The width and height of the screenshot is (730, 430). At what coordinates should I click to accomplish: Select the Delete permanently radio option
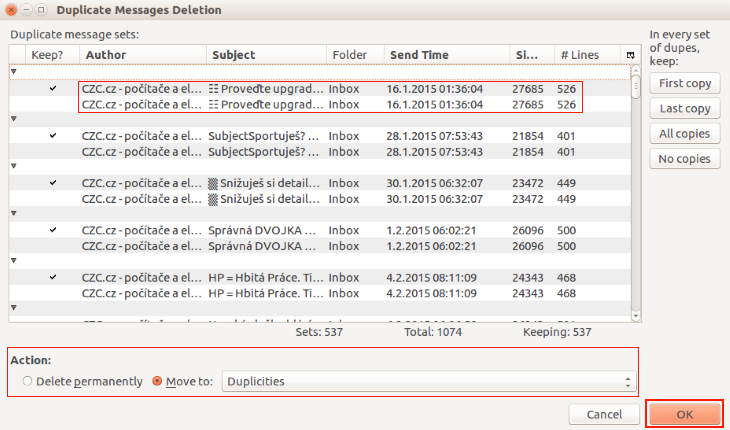point(27,381)
